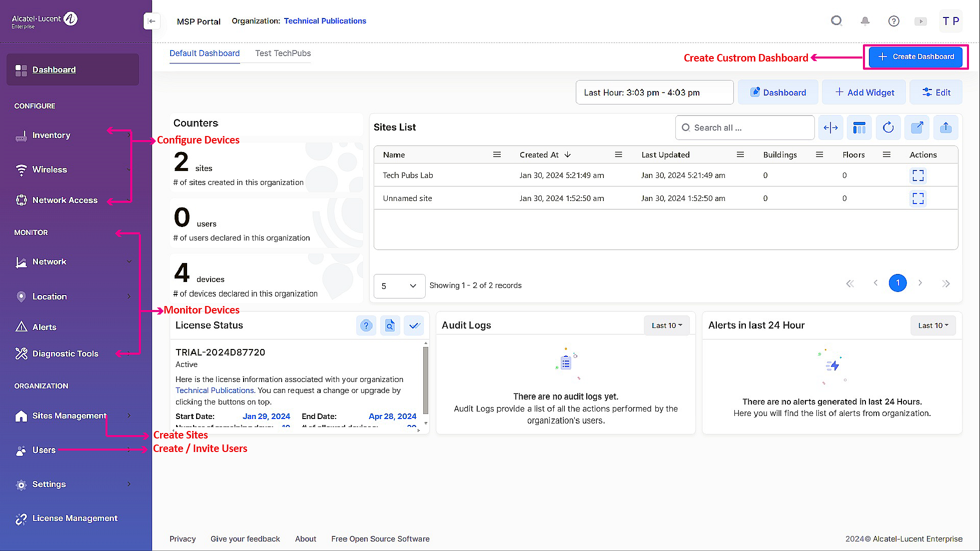
Task: Click the Sites List Search all field
Action: click(x=745, y=128)
